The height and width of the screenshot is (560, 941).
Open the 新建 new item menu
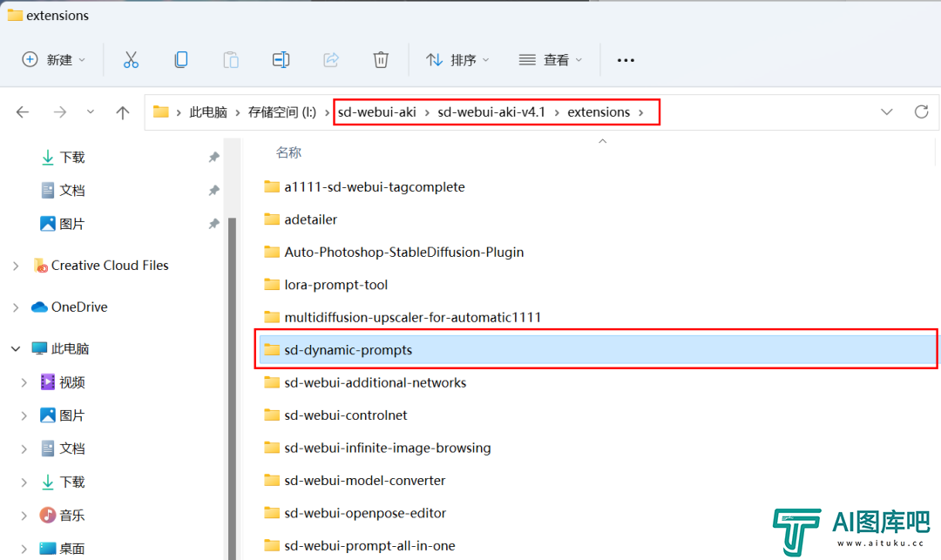[54, 60]
